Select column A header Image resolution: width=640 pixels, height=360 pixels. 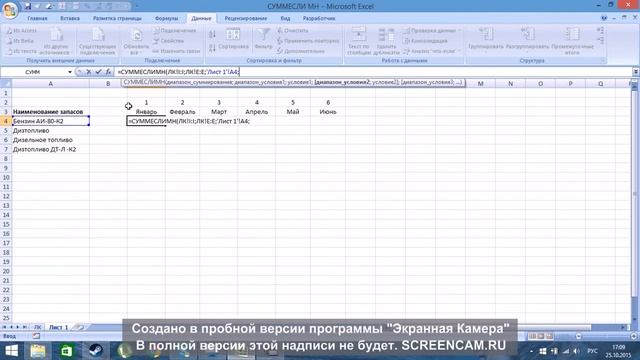[x=51, y=83]
